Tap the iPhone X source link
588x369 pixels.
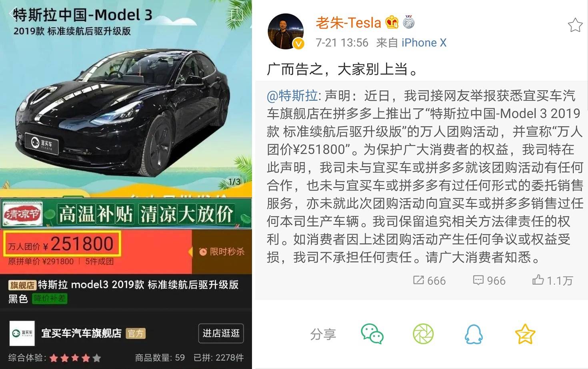424,42
